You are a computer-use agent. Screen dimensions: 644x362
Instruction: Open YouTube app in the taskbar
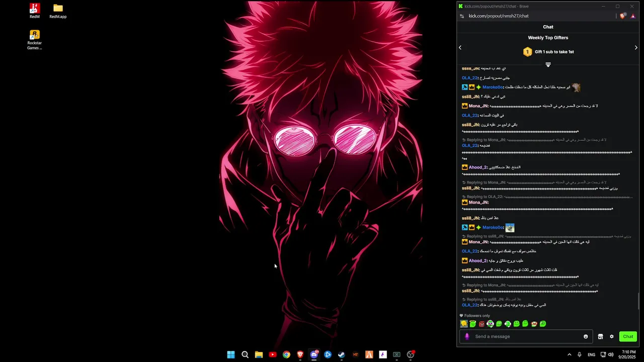[x=273, y=354]
